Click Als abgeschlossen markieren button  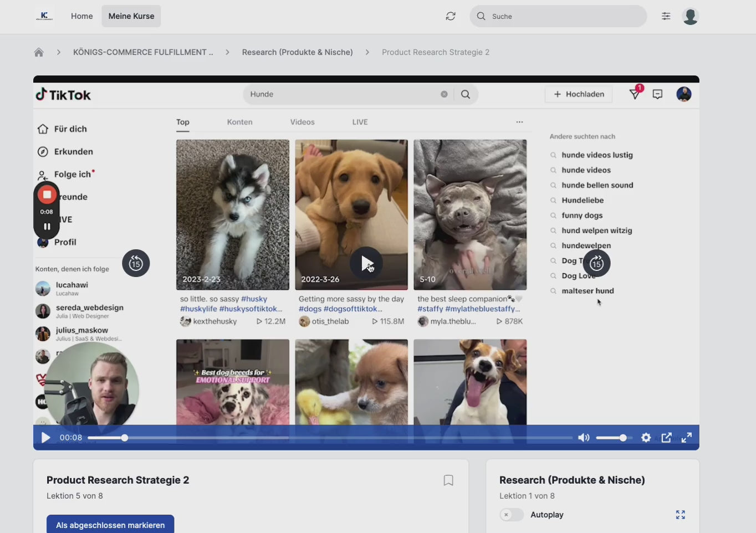point(110,525)
